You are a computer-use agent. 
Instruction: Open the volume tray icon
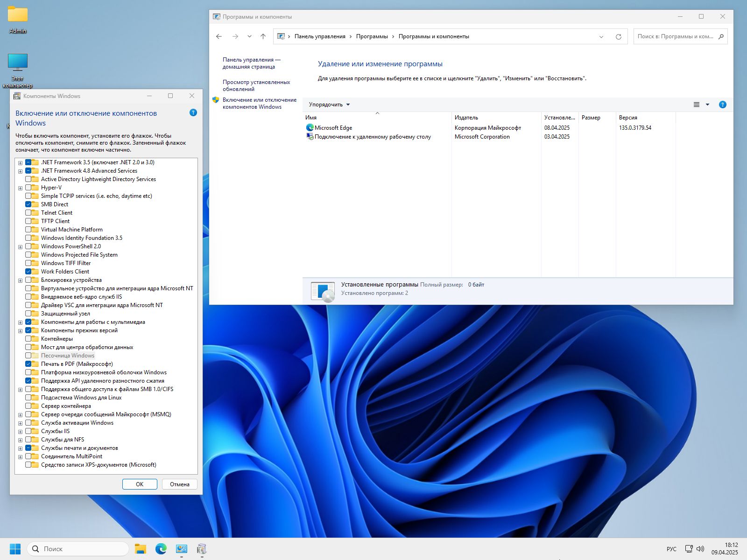click(x=700, y=549)
